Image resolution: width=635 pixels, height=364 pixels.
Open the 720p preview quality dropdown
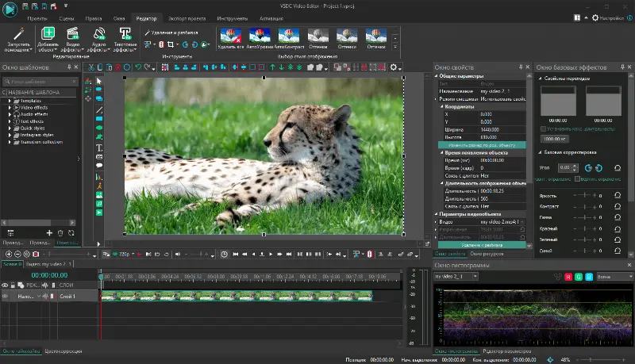pos(133,254)
